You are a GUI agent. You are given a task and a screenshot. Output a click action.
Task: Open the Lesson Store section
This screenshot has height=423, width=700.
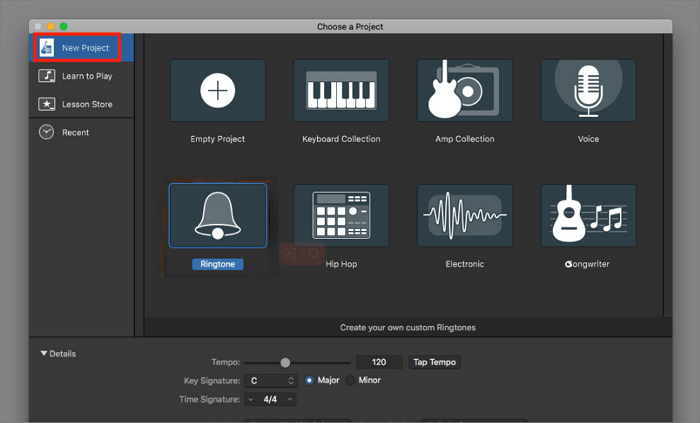tap(82, 104)
